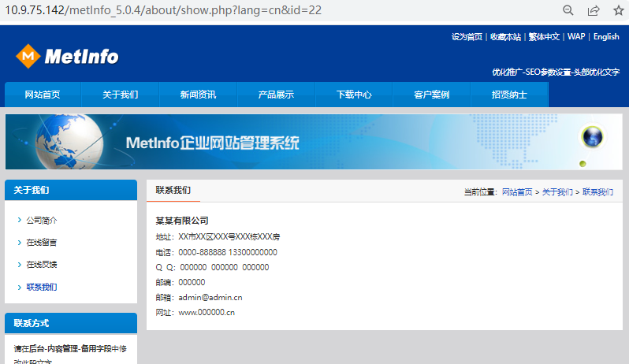Click breadcrumb 关于我们 link
The height and width of the screenshot is (364, 629).
(557, 192)
